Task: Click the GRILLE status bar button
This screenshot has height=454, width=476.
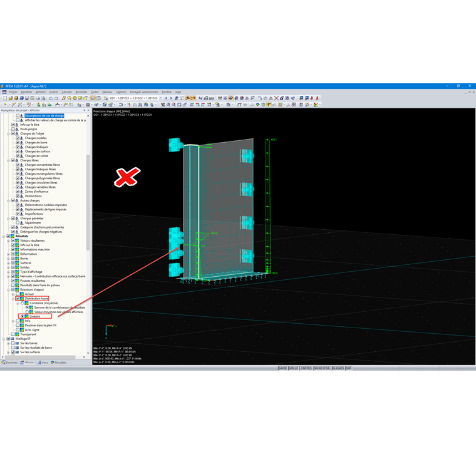Action: (x=293, y=368)
